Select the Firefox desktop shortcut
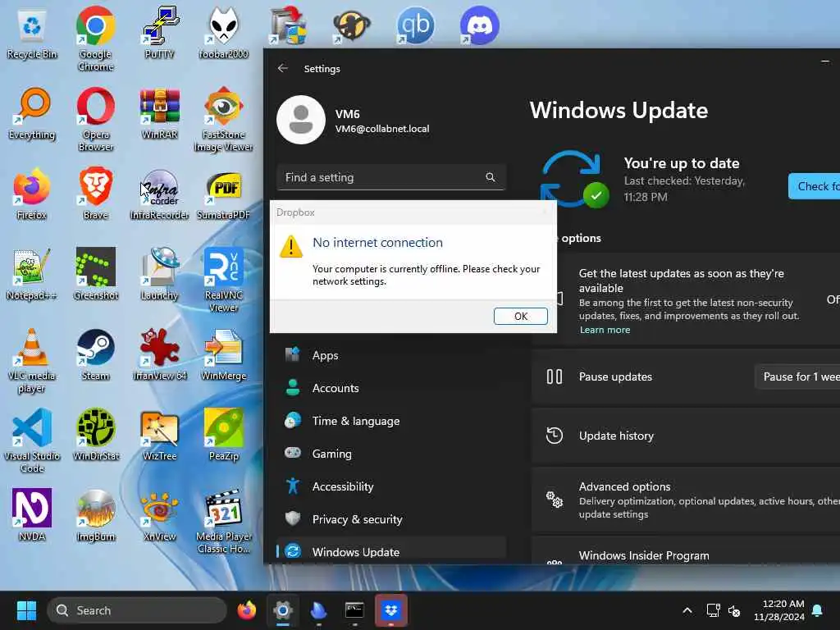Viewport: 840px width, 630px height. click(x=32, y=194)
